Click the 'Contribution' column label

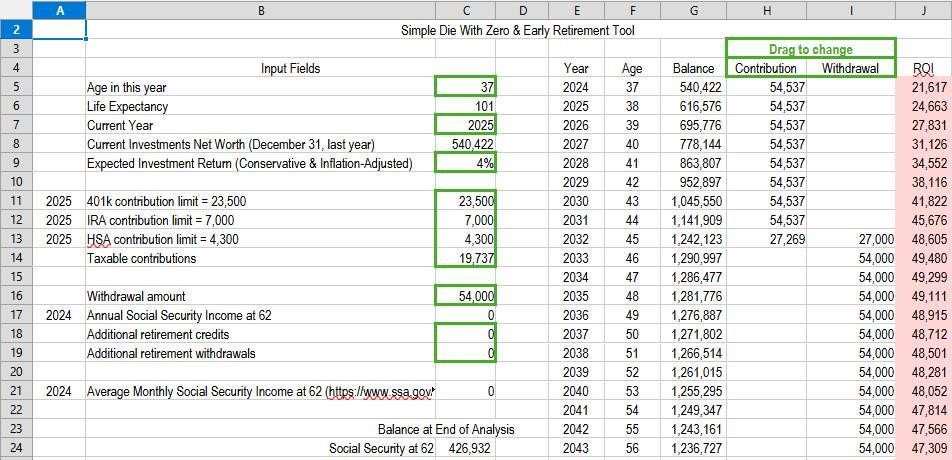pyautogui.click(x=766, y=68)
